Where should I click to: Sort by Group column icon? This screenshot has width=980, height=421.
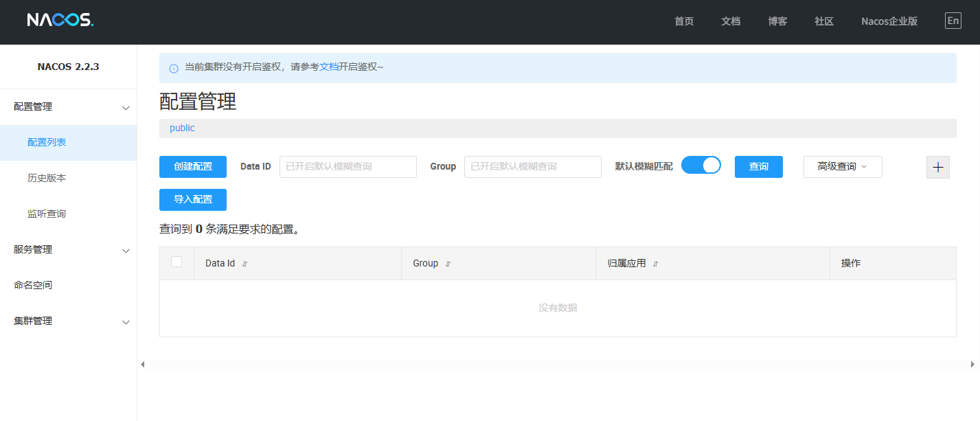[x=448, y=264]
